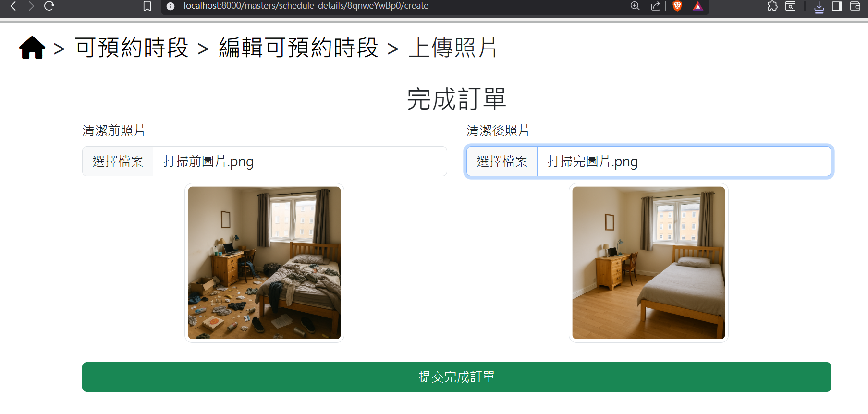The width and height of the screenshot is (868, 414).
Task: Submit with 提交完成訂單 button
Action: tap(457, 377)
